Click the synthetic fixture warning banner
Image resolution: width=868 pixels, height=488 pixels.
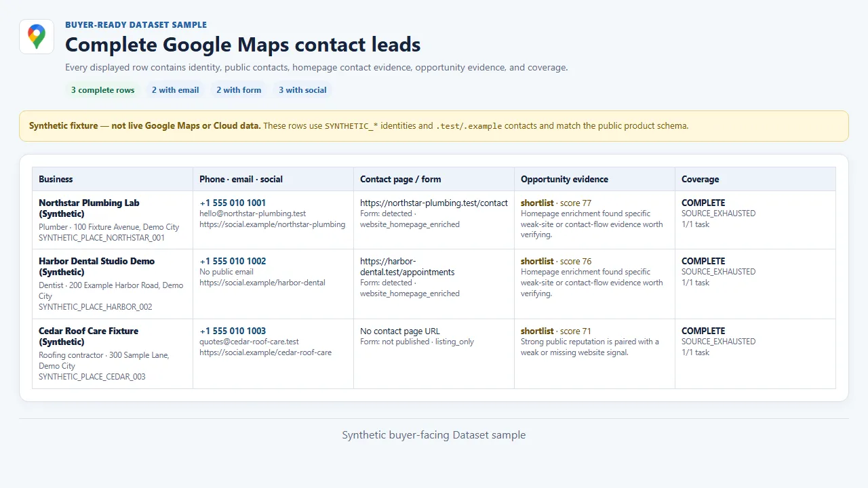tap(434, 126)
